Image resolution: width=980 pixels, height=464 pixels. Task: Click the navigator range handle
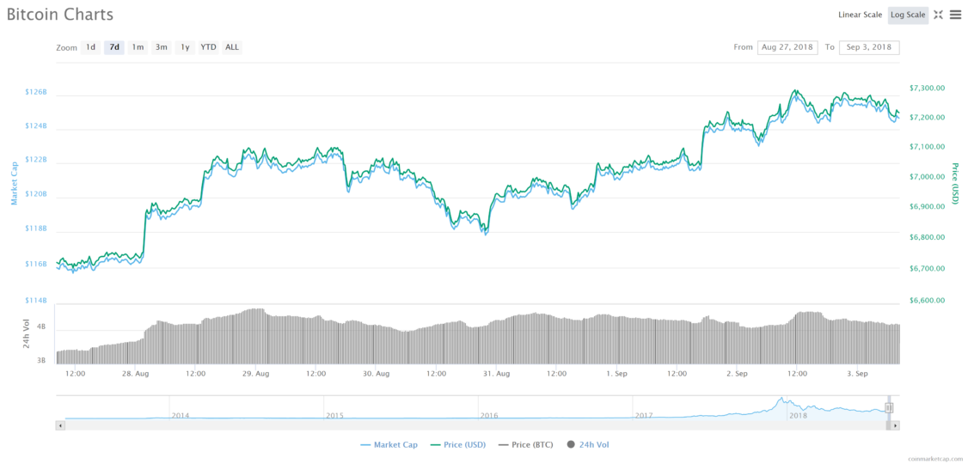pos(889,408)
